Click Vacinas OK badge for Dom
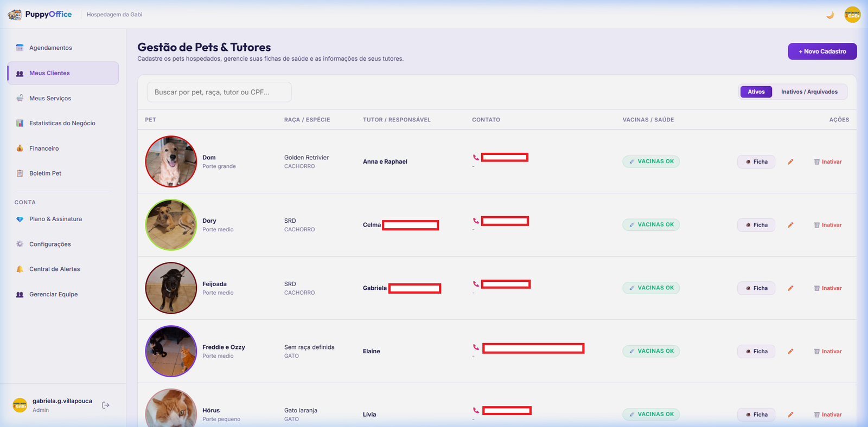 tap(651, 161)
